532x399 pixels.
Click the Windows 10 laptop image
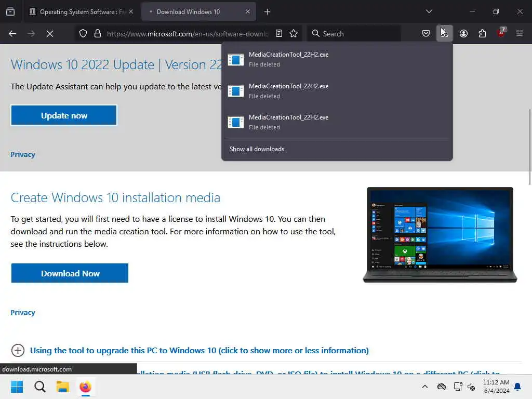coord(440,235)
